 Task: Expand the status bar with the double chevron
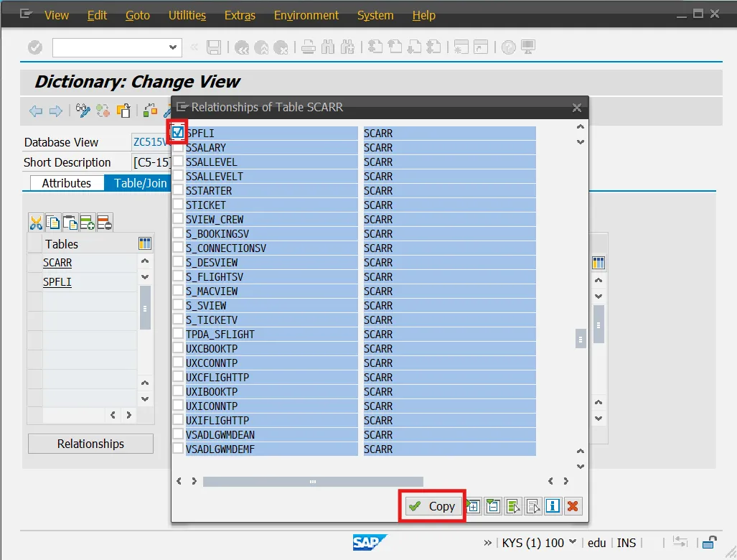(x=487, y=543)
